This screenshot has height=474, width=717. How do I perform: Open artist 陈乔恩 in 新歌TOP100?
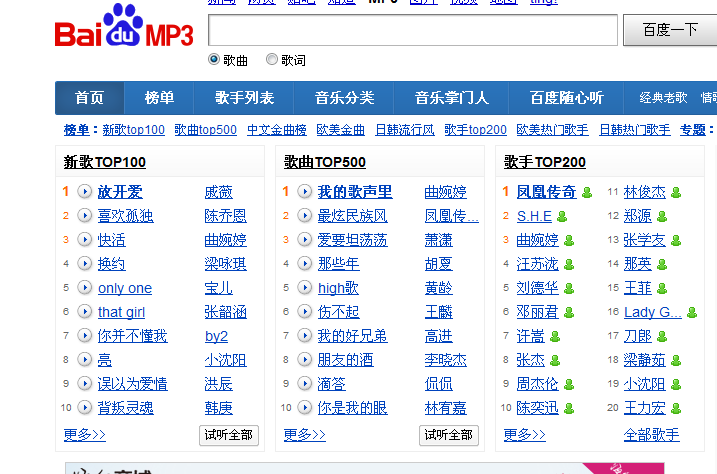225,216
